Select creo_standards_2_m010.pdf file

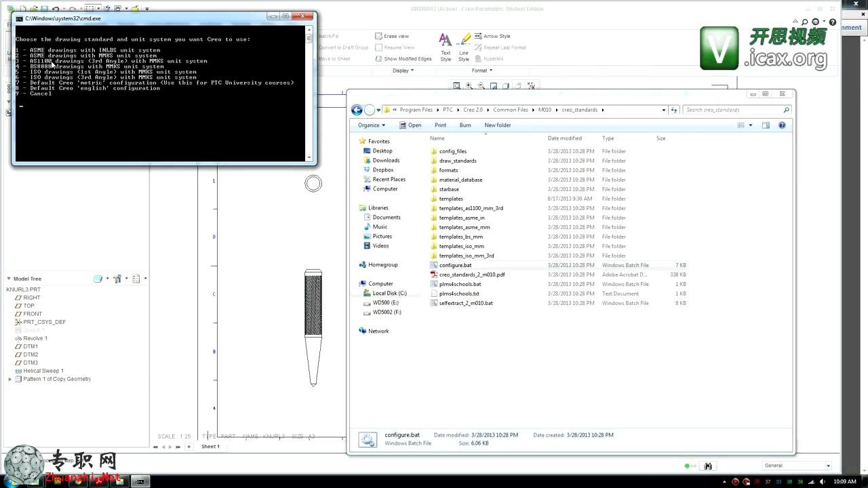[472, 274]
